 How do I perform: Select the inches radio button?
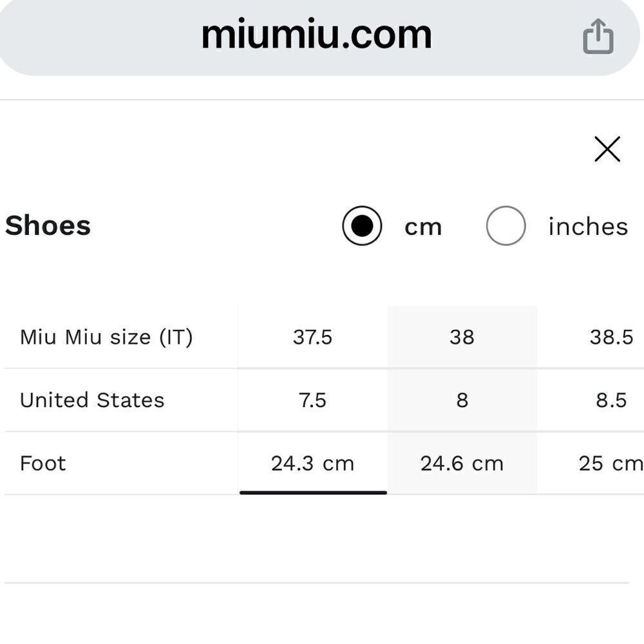506,225
